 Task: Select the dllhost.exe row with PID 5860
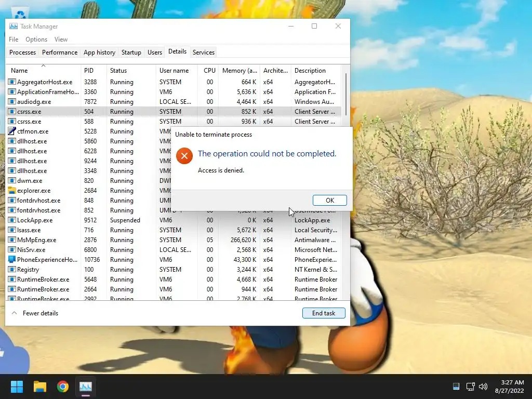(89, 141)
